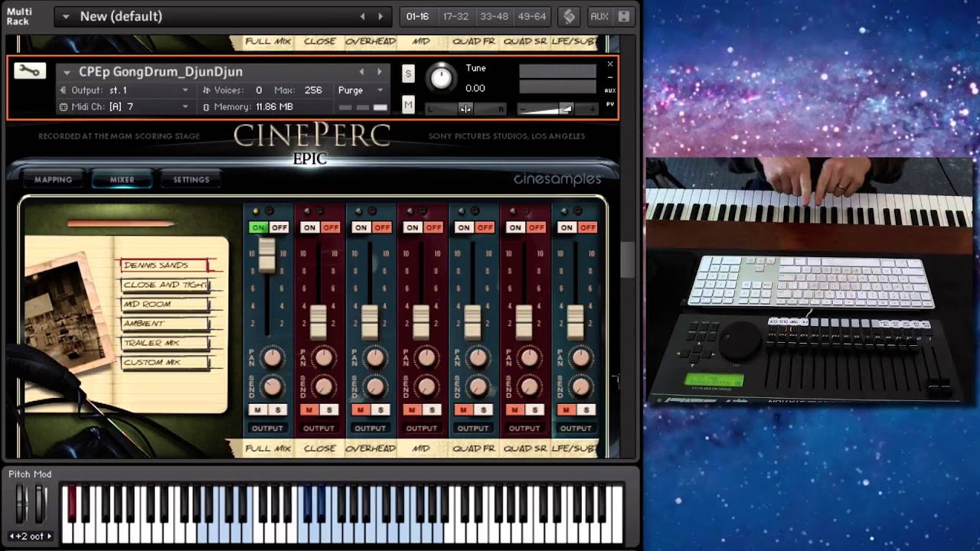The image size is (980, 551).
Task: Solo the instrument with header S button
Action: pyautogui.click(x=408, y=73)
